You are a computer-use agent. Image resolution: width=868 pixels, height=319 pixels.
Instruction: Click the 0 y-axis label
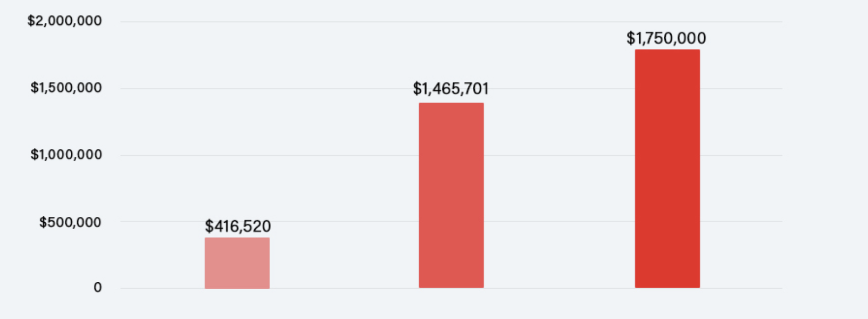97,288
